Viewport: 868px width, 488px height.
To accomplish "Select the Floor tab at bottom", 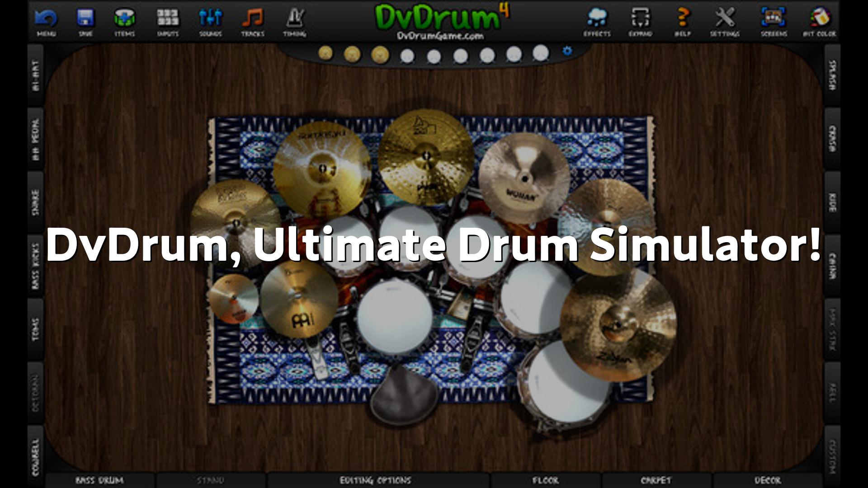I will (x=545, y=480).
